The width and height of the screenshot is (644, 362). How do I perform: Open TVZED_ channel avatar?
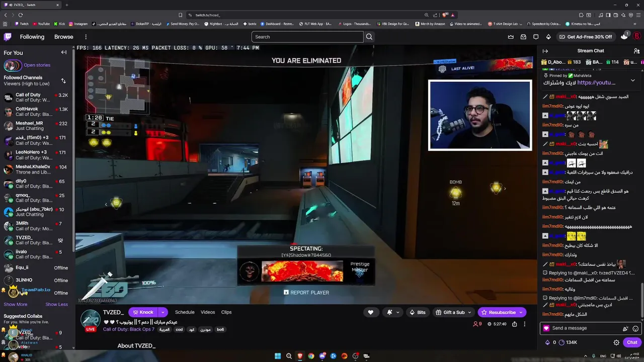pos(91,320)
